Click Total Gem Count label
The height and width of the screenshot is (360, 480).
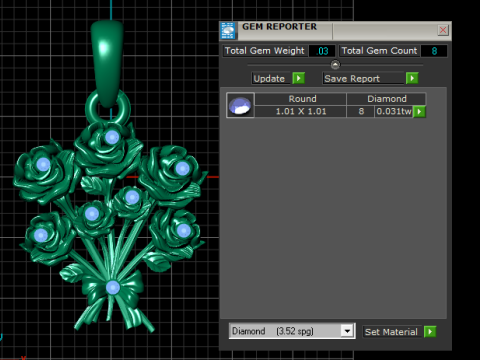tap(379, 51)
